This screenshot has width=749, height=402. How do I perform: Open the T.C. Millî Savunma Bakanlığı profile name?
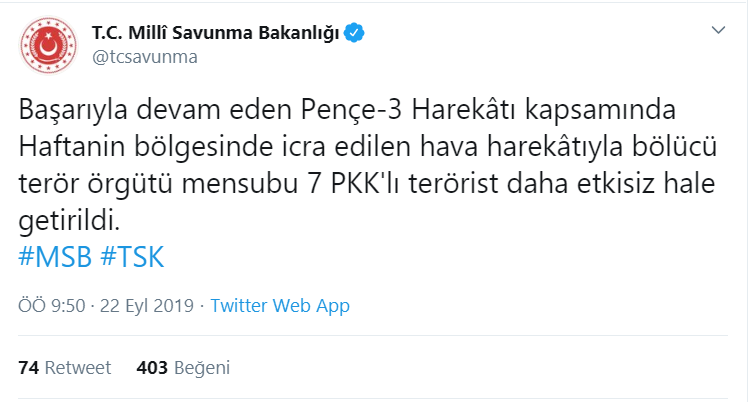coord(215,32)
